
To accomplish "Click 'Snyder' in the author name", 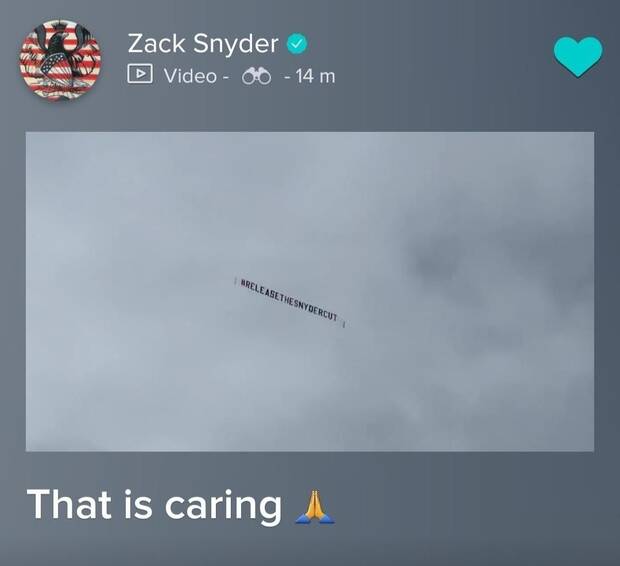I will 236,44.
